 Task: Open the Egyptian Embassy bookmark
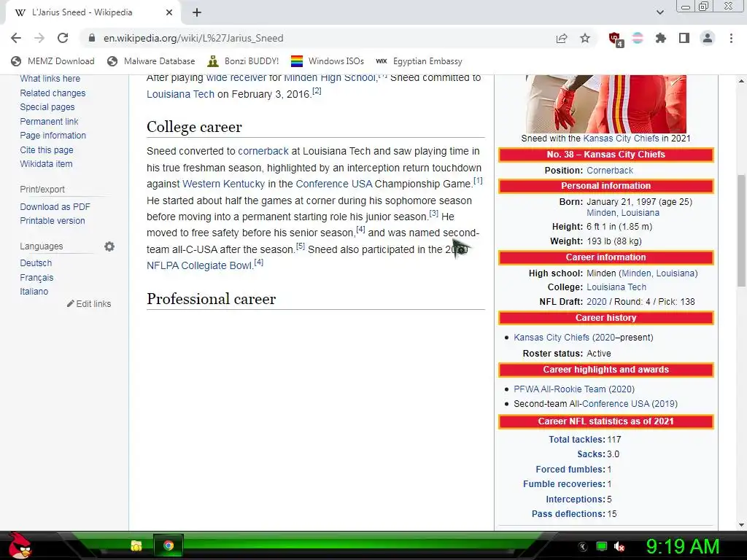419,61
